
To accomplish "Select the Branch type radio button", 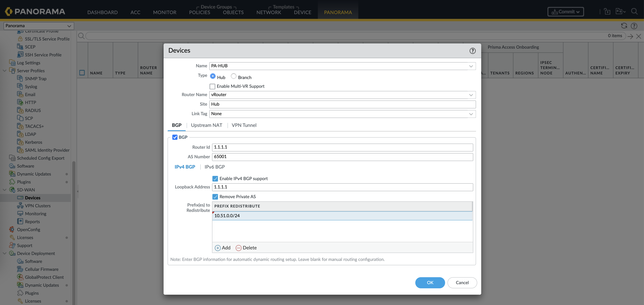I will point(233,76).
